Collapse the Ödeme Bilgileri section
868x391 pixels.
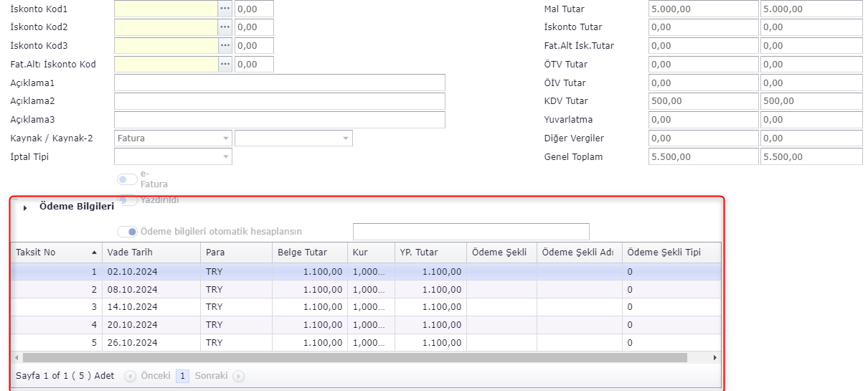(x=25, y=207)
